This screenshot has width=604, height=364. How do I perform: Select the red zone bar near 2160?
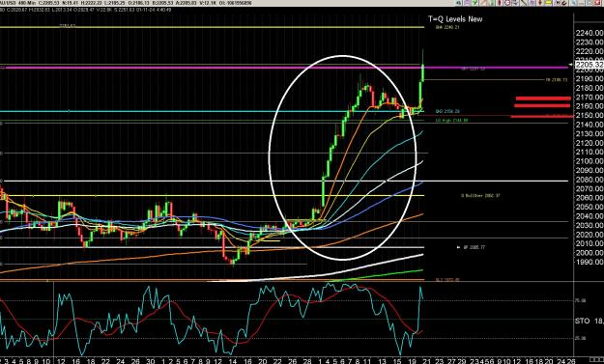[542, 105]
